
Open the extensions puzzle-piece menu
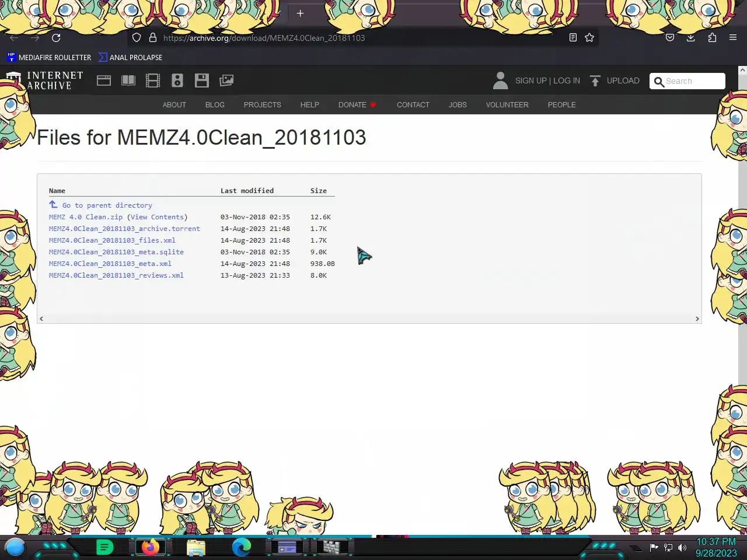click(x=712, y=38)
